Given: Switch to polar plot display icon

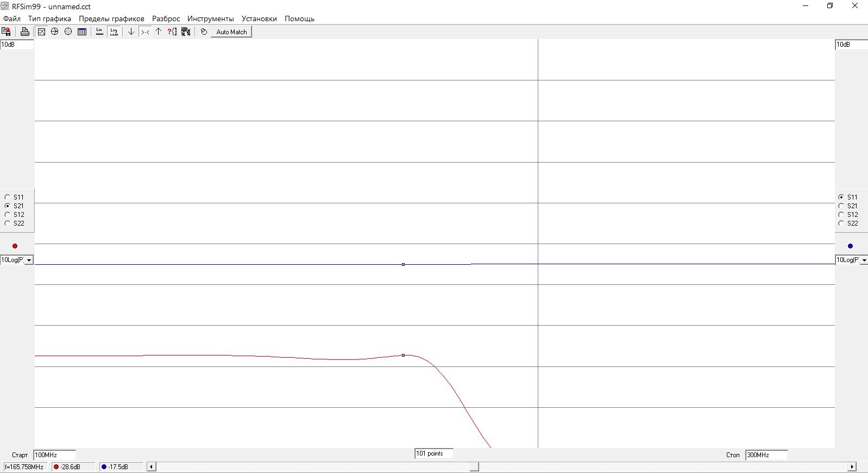Looking at the screenshot, I should click(68, 32).
